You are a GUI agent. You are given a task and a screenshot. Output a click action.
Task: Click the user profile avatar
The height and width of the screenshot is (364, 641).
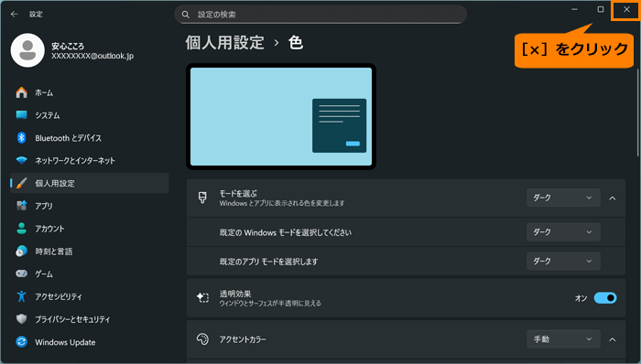pos(27,50)
